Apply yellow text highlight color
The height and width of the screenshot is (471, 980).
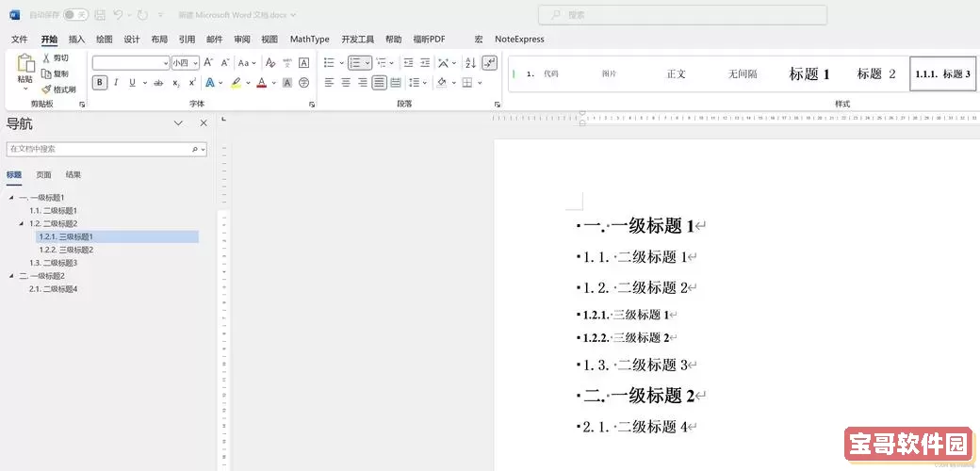(236, 83)
